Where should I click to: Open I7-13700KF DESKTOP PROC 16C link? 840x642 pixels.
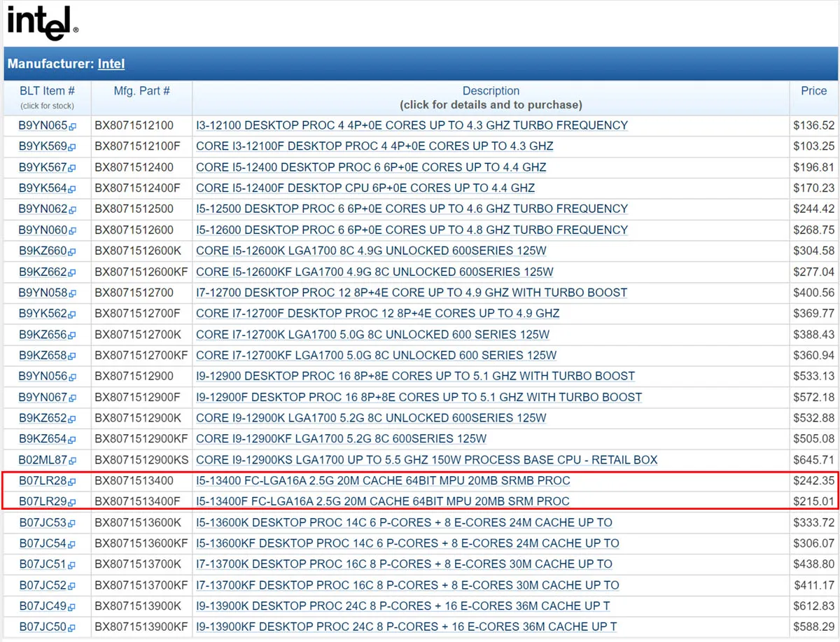pos(407,585)
